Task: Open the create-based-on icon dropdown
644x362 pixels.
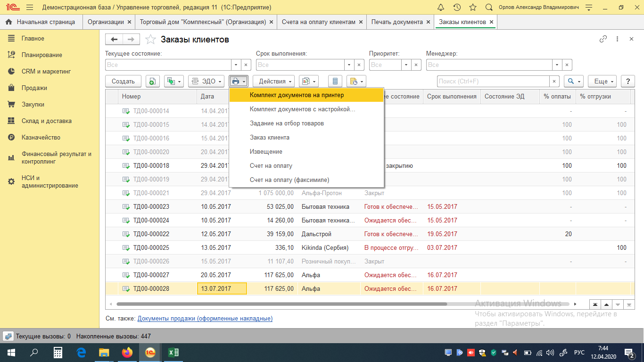Action: point(173,82)
